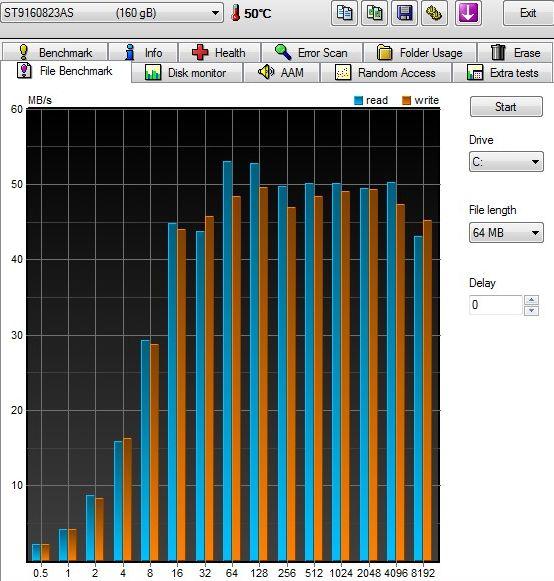This screenshot has width=554, height=581.
Task: Click into the Delay input field
Action: tap(496, 305)
